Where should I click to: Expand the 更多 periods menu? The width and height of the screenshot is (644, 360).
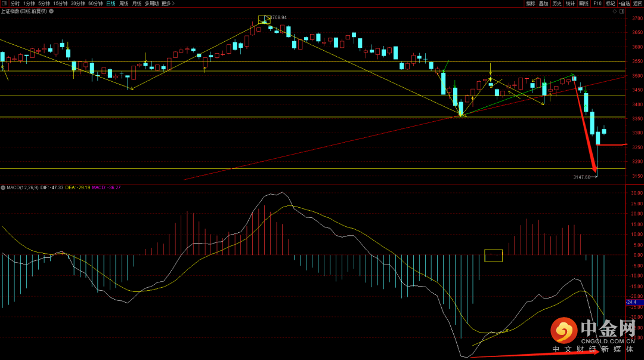(166, 4)
